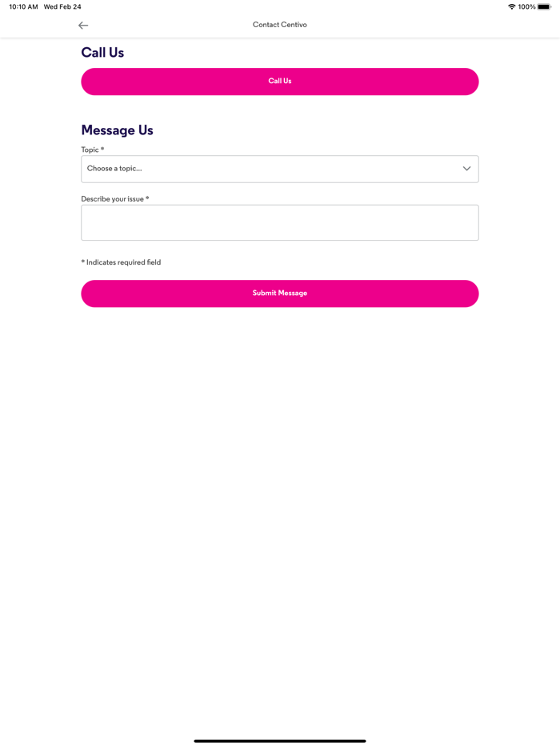Tap the '* Indicates required field' note
Viewport: 560px width, 747px height.
[121, 262]
